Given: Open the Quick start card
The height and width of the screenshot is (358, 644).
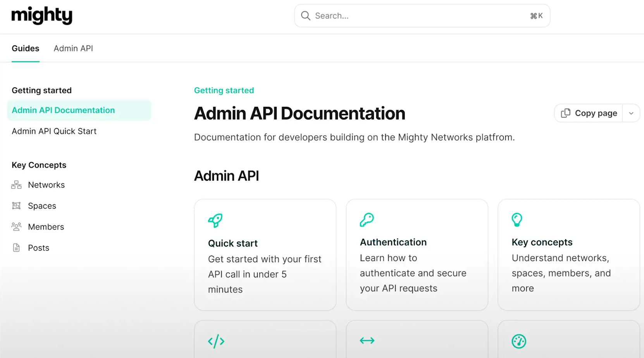Looking at the screenshot, I should click(265, 255).
